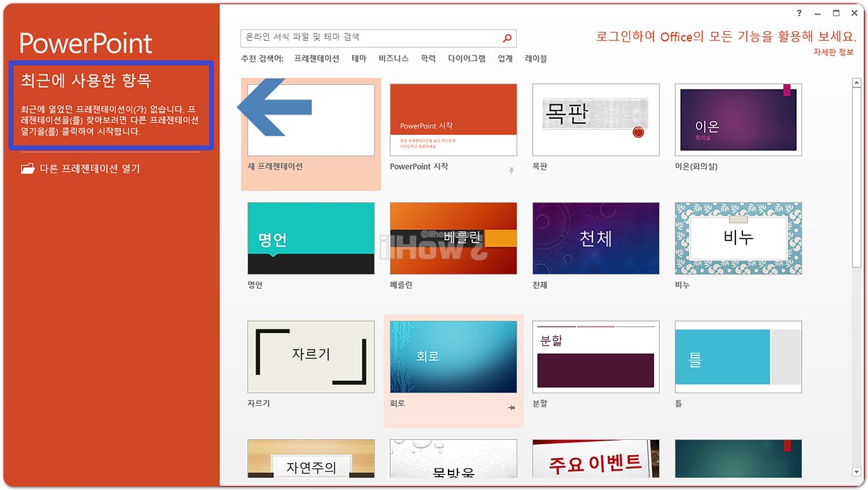Screen dimensions: 868x490
Task: Click the scrollbar up arrow
Action: 857,83
